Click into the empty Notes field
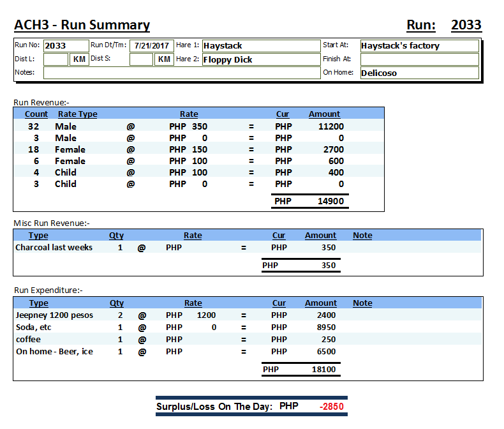504x429 pixels. point(181,73)
